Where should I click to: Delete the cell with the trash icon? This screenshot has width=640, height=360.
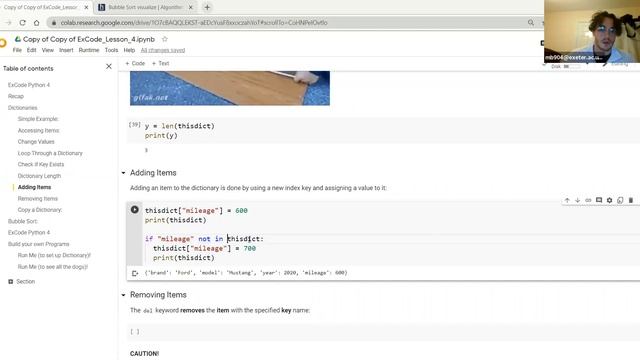click(631, 200)
